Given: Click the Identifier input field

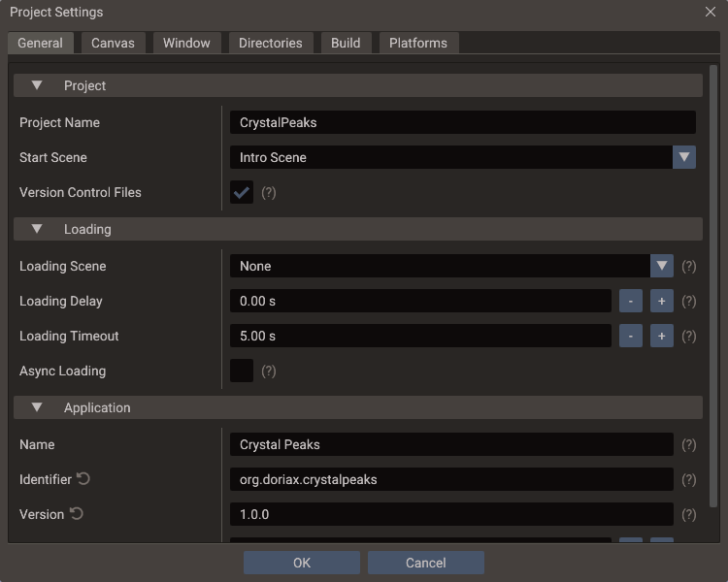Looking at the screenshot, I should [451, 479].
